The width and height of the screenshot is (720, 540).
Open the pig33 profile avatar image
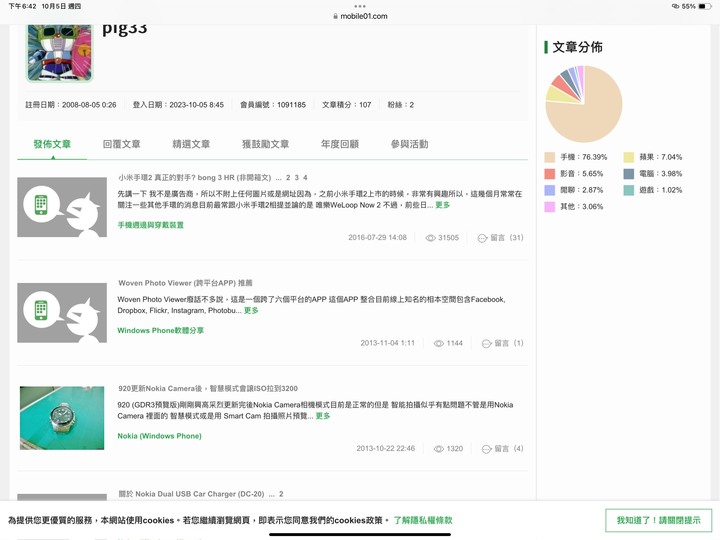coord(60,53)
